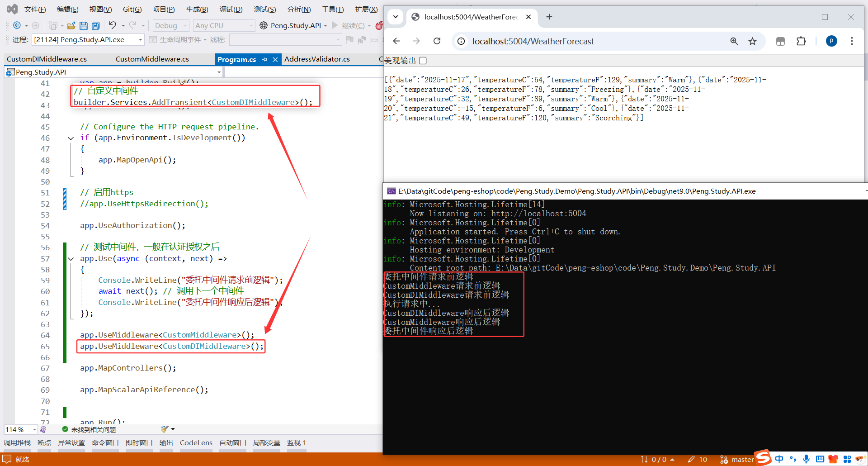This screenshot has width=868, height=466.
Task: Open the 工具(T) menu
Action: pyautogui.click(x=333, y=9)
